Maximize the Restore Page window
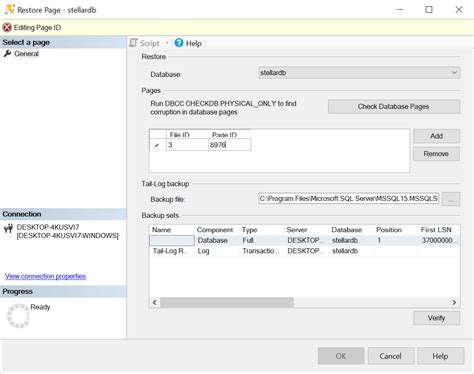Screen dimensions: 474x374 point(429,9)
